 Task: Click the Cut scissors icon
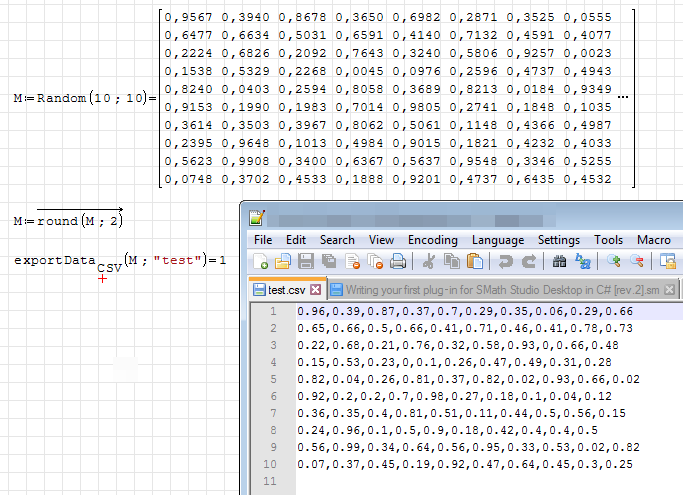point(428,263)
